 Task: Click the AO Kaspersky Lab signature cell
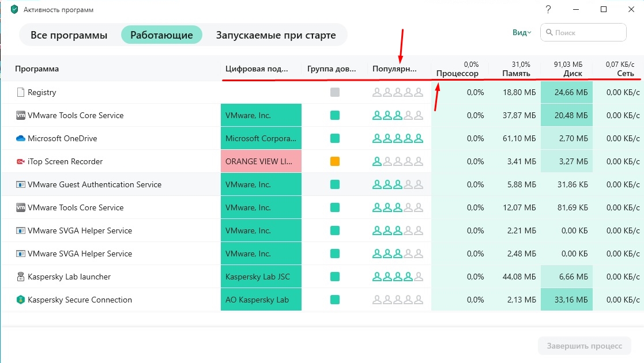click(261, 300)
